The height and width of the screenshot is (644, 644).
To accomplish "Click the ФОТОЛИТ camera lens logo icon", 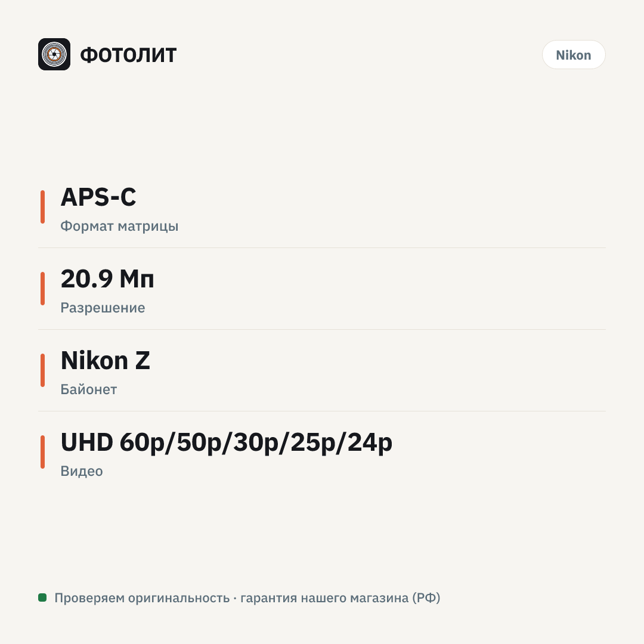I will (54, 54).
